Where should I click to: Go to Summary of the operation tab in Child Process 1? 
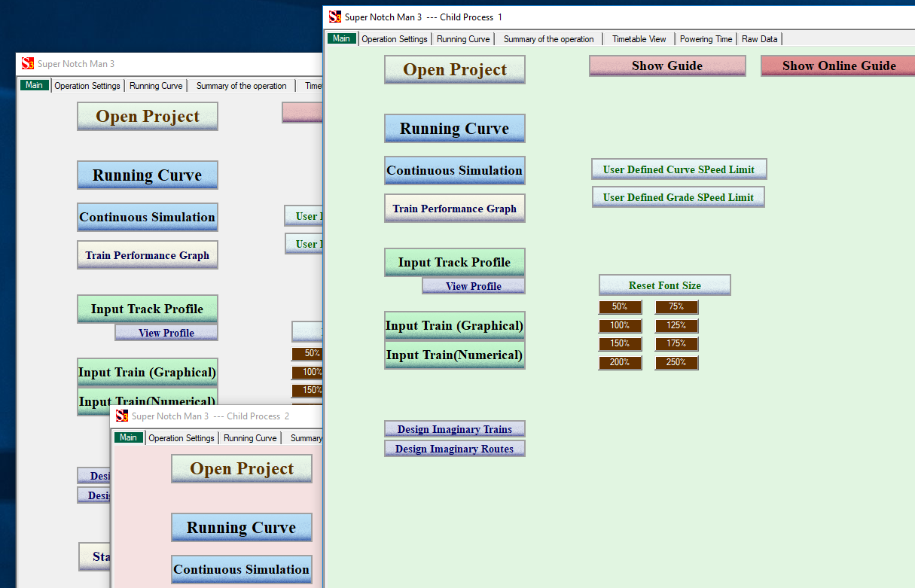tap(548, 39)
